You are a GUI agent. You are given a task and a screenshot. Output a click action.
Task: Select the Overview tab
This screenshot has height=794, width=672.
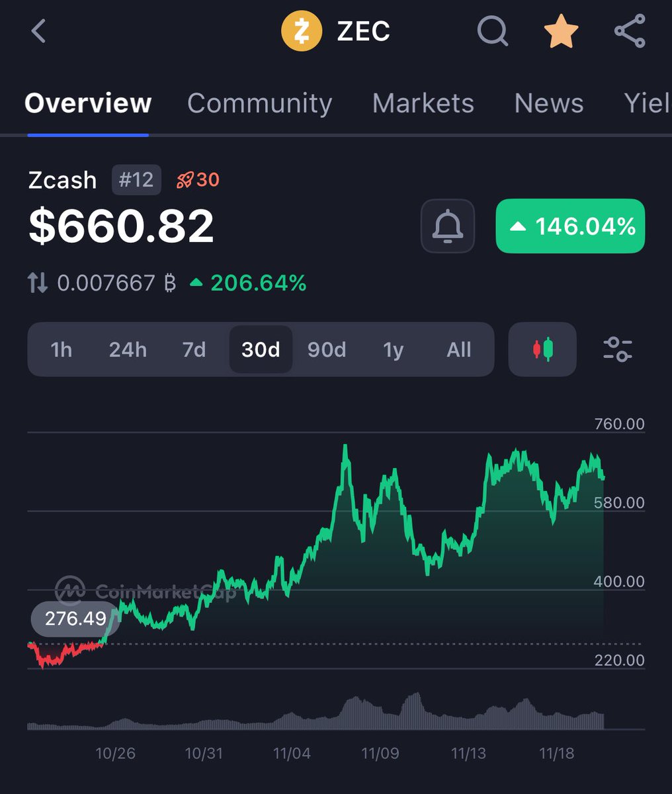pos(88,104)
